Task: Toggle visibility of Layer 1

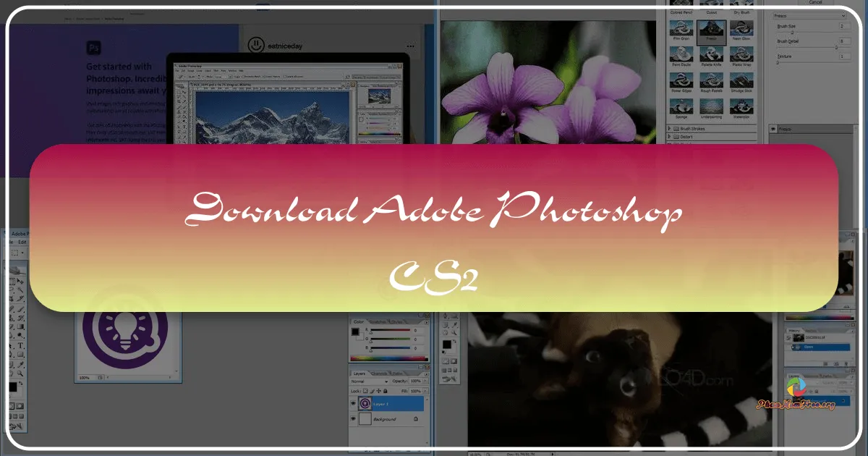Action: [x=353, y=403]
